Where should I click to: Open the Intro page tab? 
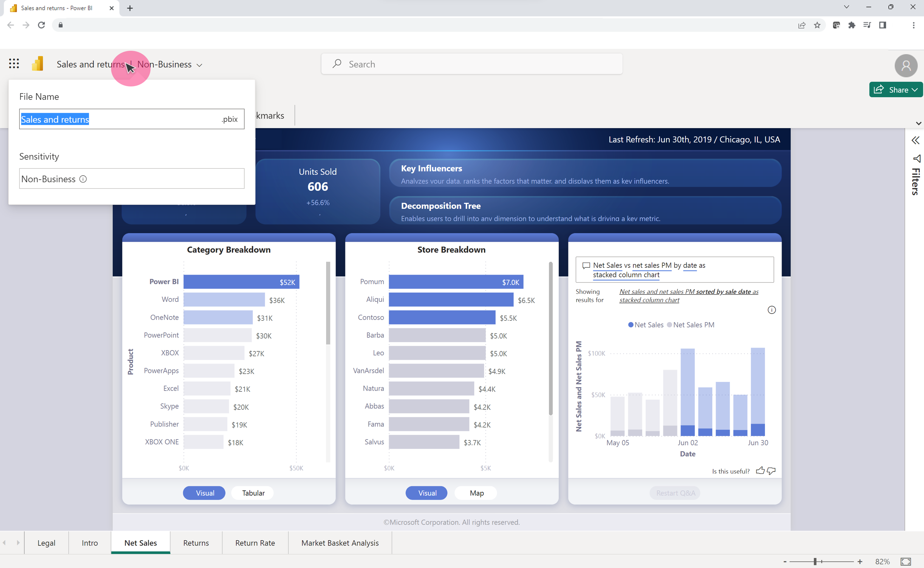[x=90, y=543]
